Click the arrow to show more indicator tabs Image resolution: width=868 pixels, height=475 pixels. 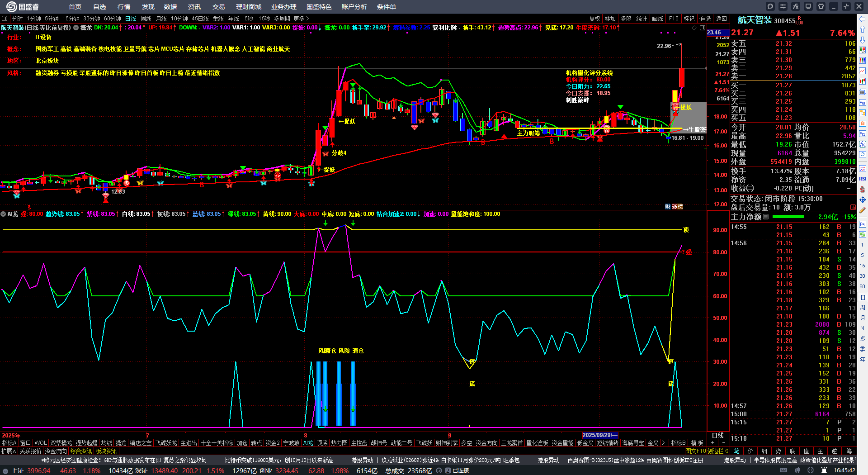tap(663, 443)
